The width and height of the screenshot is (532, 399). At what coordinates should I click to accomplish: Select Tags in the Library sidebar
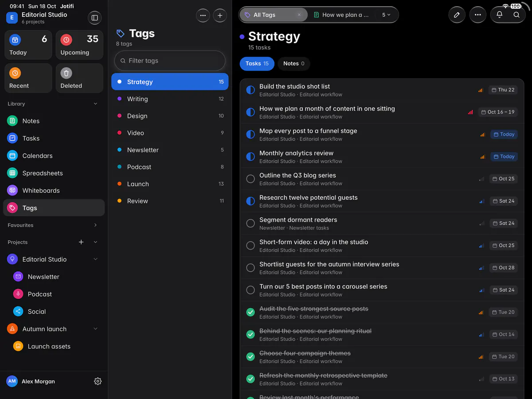pos(54,208)
